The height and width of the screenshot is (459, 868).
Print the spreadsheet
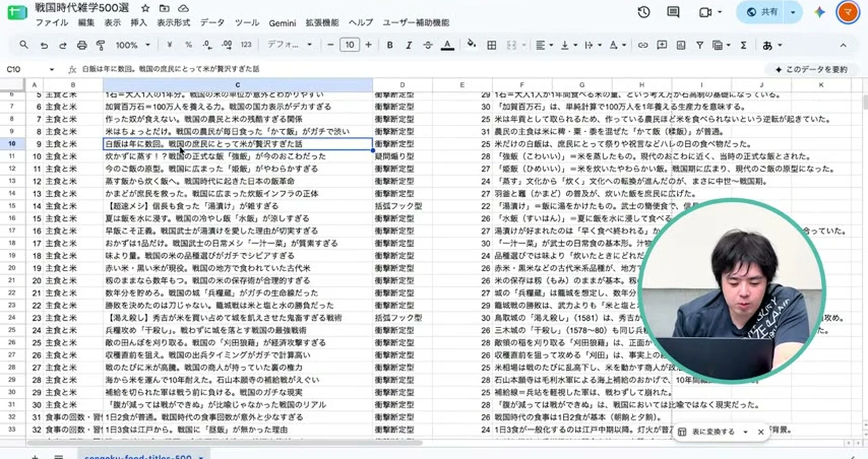pos(82,45)
